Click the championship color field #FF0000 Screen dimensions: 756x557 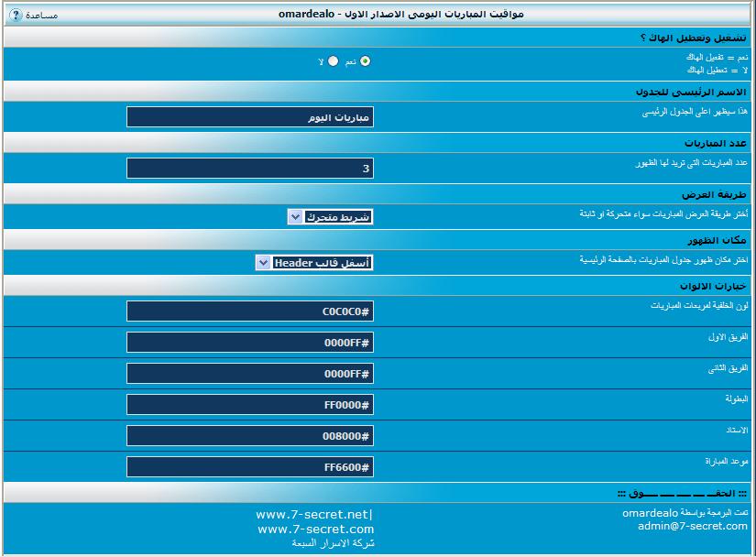250,405
